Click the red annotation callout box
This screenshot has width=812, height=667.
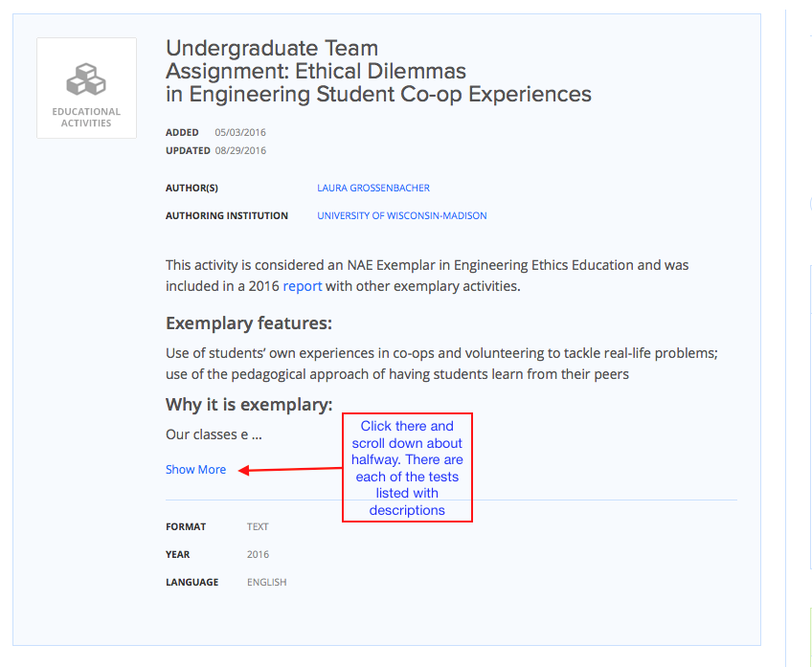coord(408,467)
